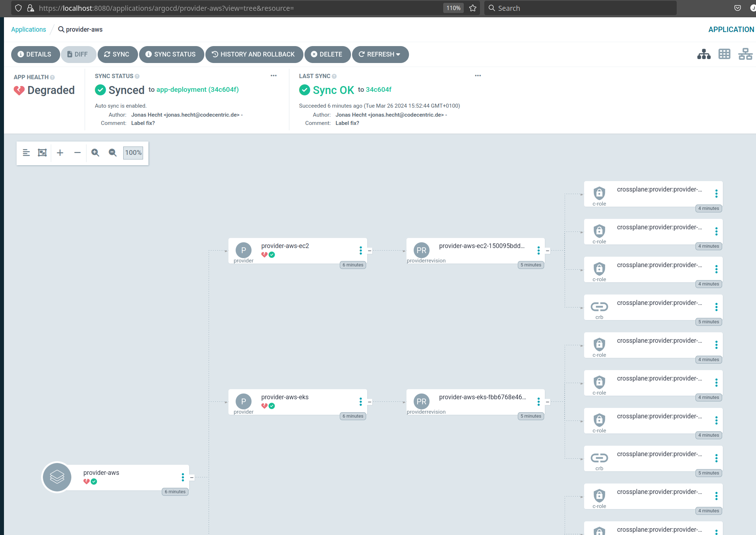The height and width of the screenshot is (535, 756).
Task: Collapse children of provider-aws-eks node
Action: click(370, 402)
